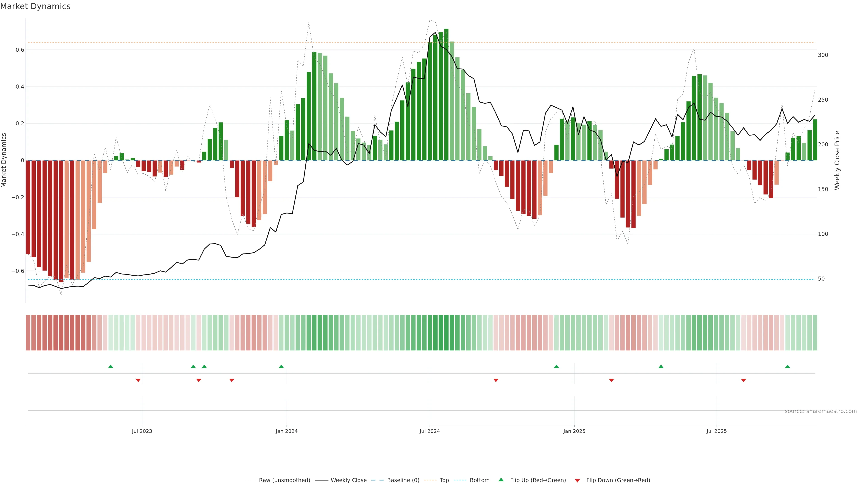Click the darkest green heat strip cell
Viewport: 868px width, 488px height.
(x=446, y=333)
